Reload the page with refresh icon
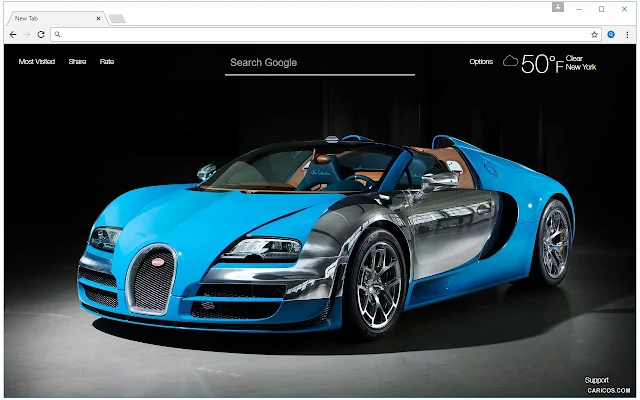This screenshot has width=640, height=400. coord(41,35)
